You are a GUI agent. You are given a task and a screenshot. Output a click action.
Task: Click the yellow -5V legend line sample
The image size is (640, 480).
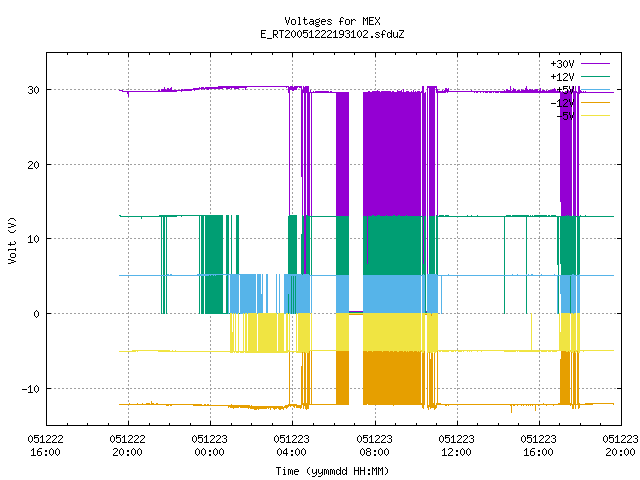[x=595, y=116]
